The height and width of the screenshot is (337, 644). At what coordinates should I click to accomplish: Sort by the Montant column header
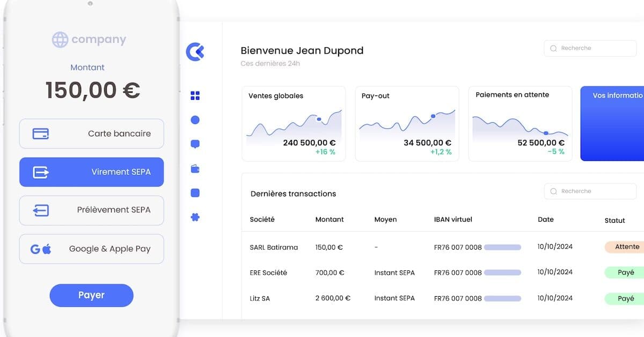[x=330, y=219]
